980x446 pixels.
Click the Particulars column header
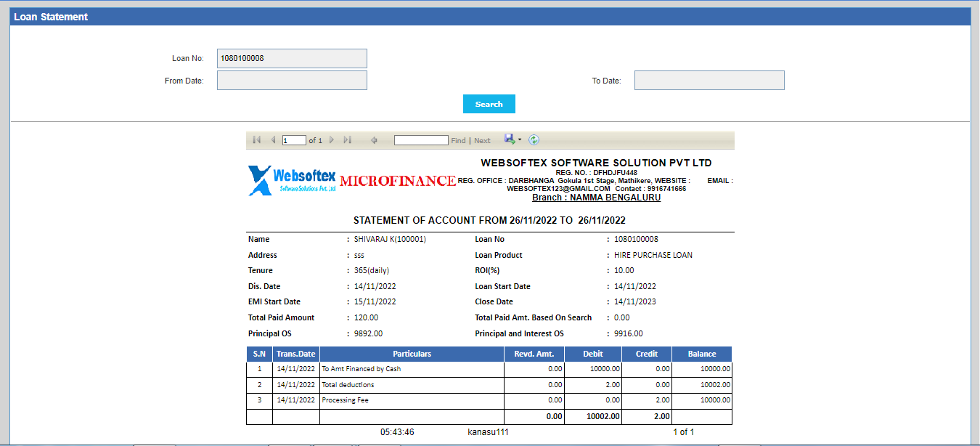[x=412, y=354]
